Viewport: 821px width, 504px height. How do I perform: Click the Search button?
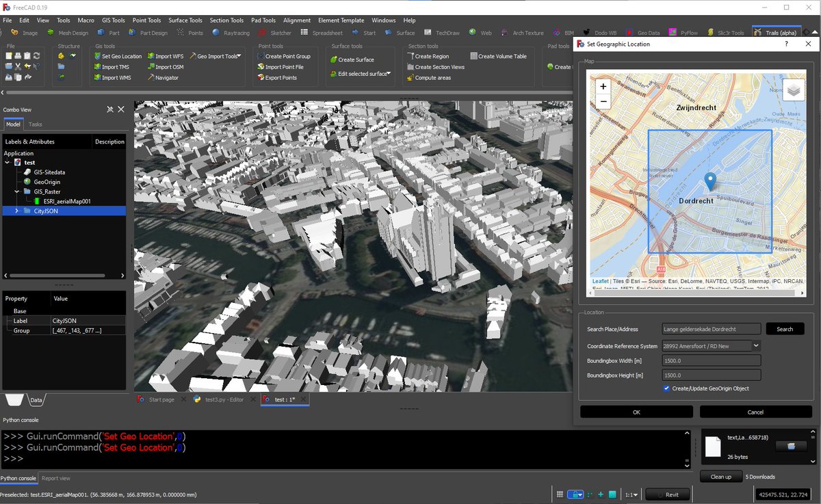click(x=784, y=329)
